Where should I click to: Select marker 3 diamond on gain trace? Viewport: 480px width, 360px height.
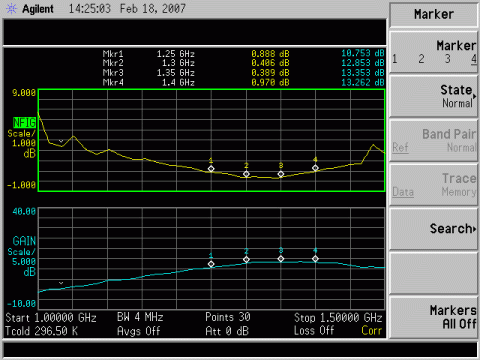281,259
